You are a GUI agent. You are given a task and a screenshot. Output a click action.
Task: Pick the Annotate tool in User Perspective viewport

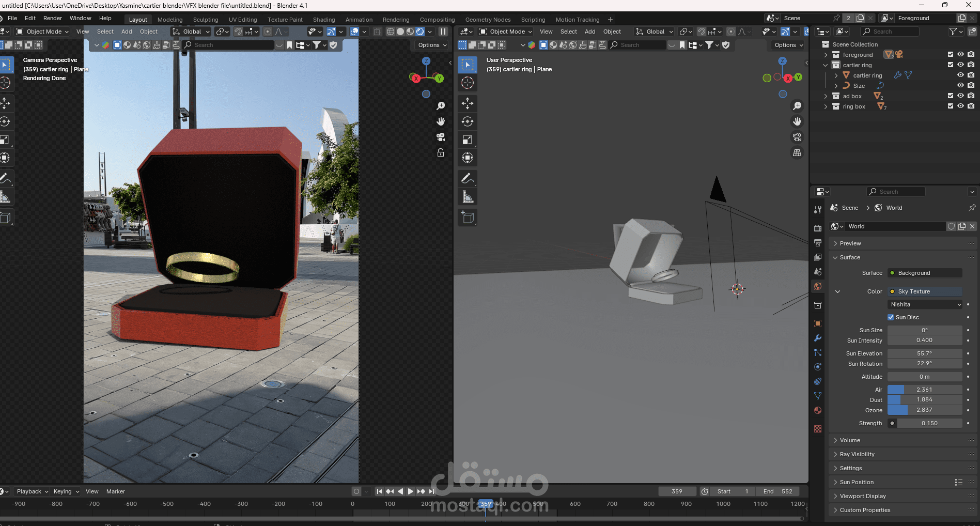468,179
